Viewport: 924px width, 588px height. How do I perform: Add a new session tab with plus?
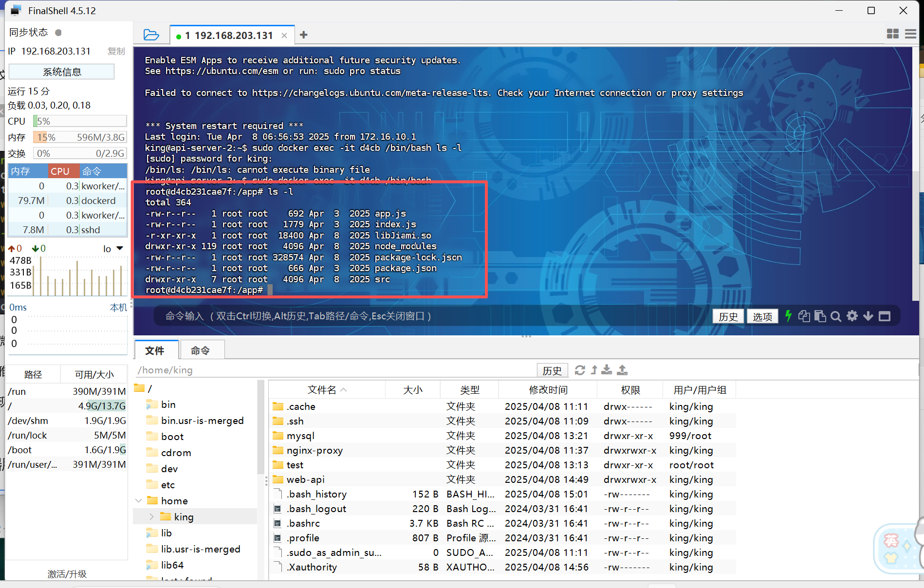click(x=304, y=35)
